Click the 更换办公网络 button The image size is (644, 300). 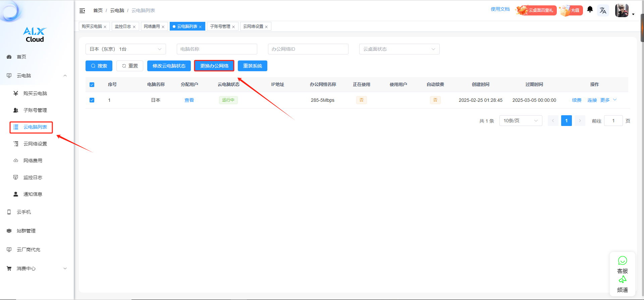coord(214,66)
